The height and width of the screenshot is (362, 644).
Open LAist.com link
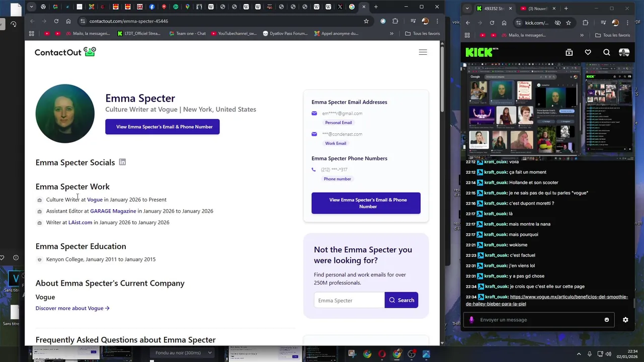point(80,222)
